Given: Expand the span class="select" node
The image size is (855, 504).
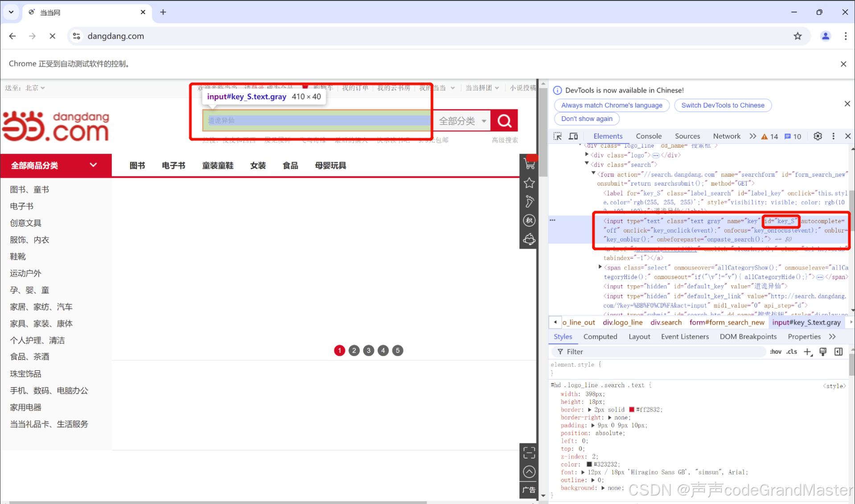Looking at the screenshot, I should tap(600, 267).
